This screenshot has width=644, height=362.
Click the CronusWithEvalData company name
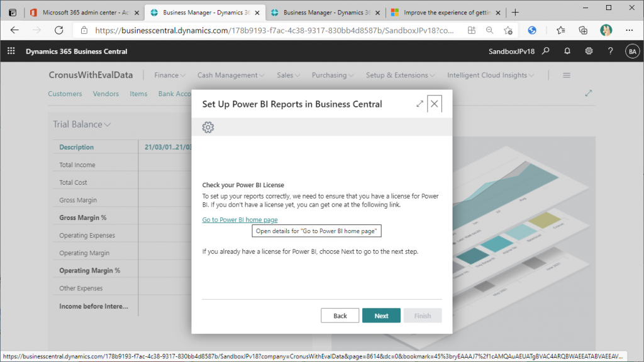coord(91,75)
